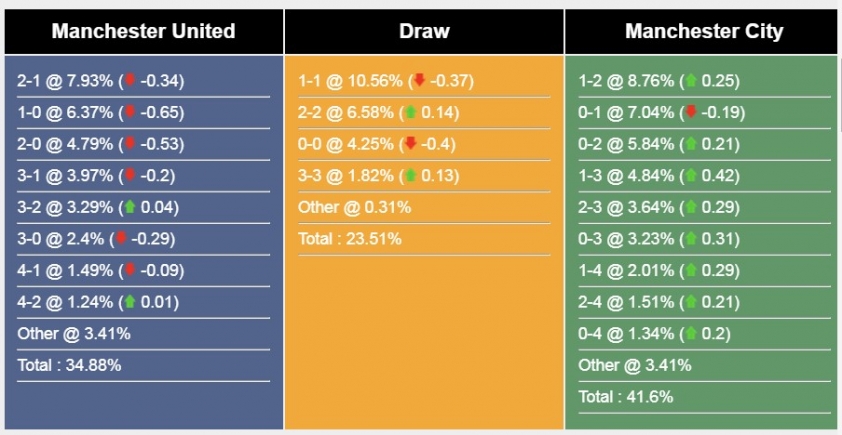Click the Draw Total 23.51% text
Image resolution: width=842 pixels, height=435 pixels.
[350, 239]
